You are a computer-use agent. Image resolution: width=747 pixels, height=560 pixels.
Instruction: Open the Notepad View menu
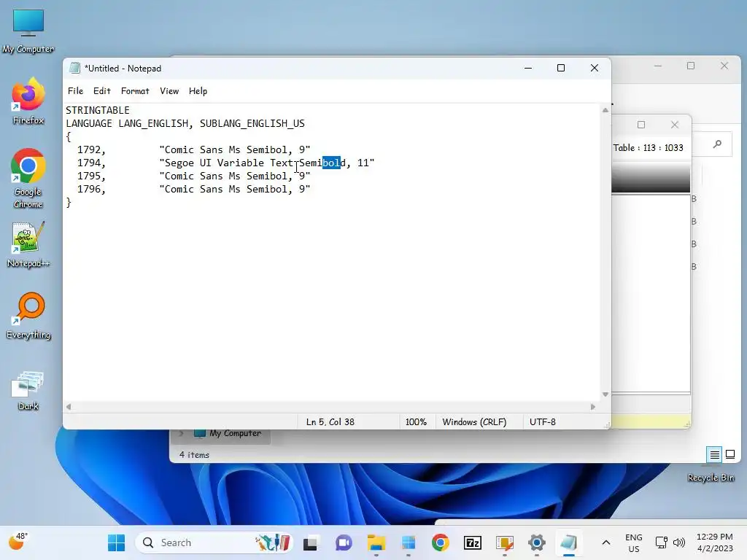click(169, 91)
